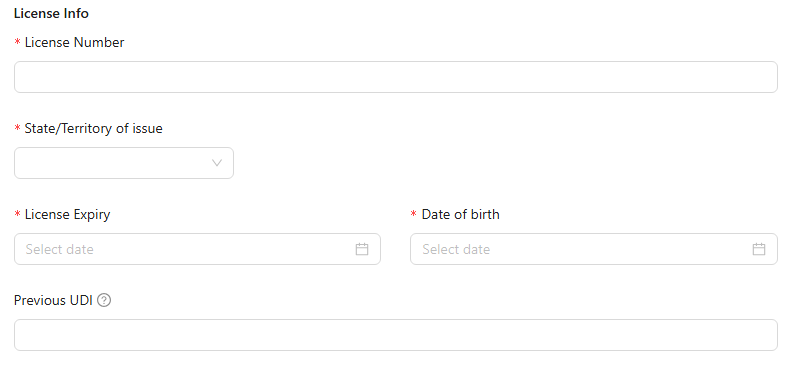Select the Date of birth date field

(594, 249)
